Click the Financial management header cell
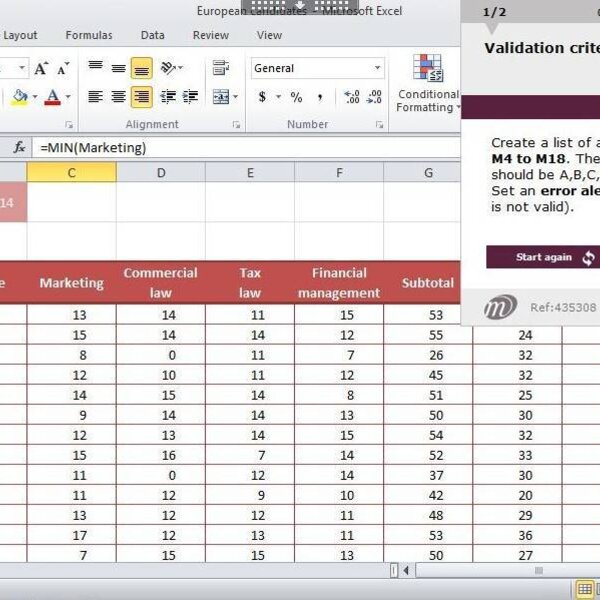The width and height of the screenshot is (600, 600). (x=339, y=283)
